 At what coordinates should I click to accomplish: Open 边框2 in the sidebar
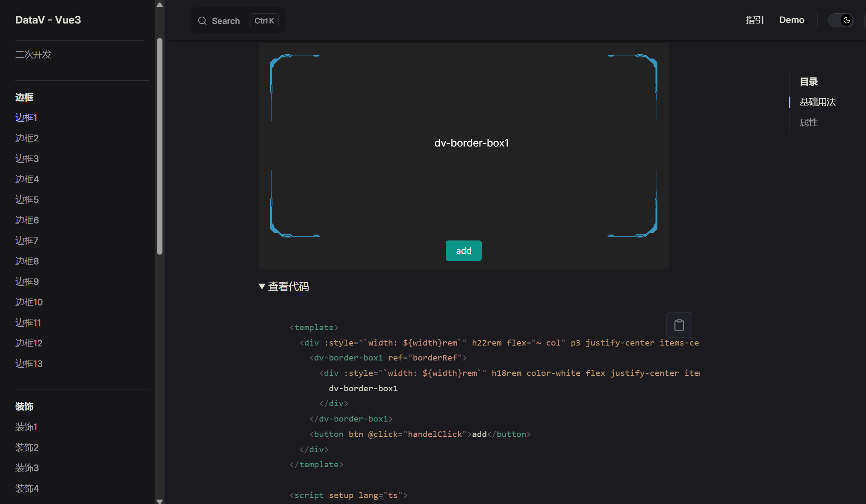(27, 138)
